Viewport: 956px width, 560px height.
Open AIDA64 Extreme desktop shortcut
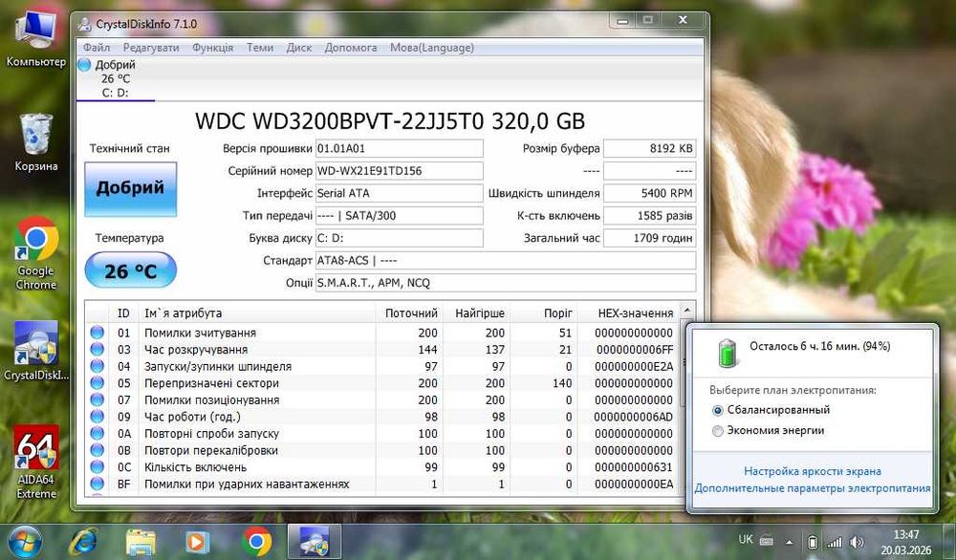(x=36, y=462)
